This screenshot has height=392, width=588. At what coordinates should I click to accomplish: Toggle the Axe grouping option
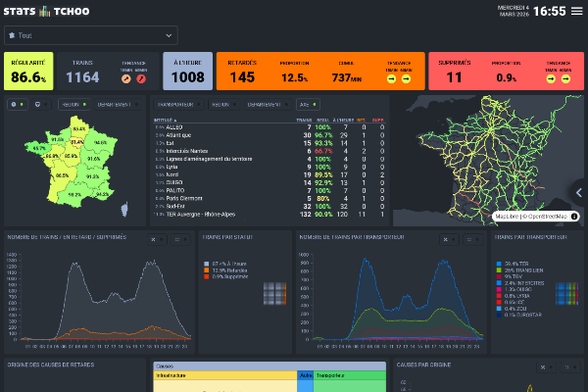pos(308,105)
